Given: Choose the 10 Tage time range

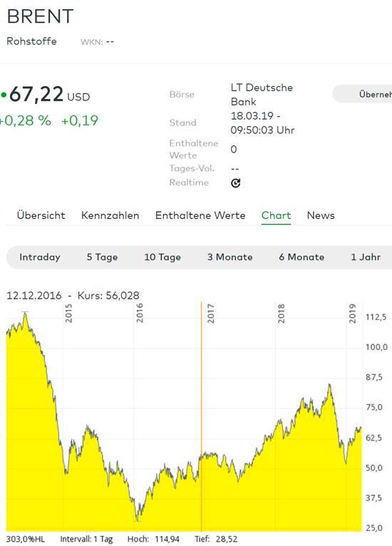Looking at the screenshot, I should point(163,257).
